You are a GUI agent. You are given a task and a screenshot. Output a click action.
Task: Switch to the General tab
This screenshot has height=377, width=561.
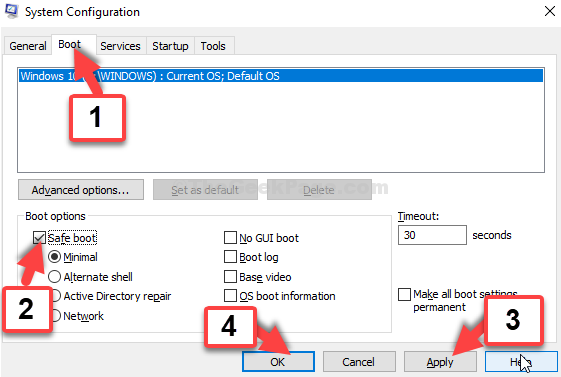(28, 46)
